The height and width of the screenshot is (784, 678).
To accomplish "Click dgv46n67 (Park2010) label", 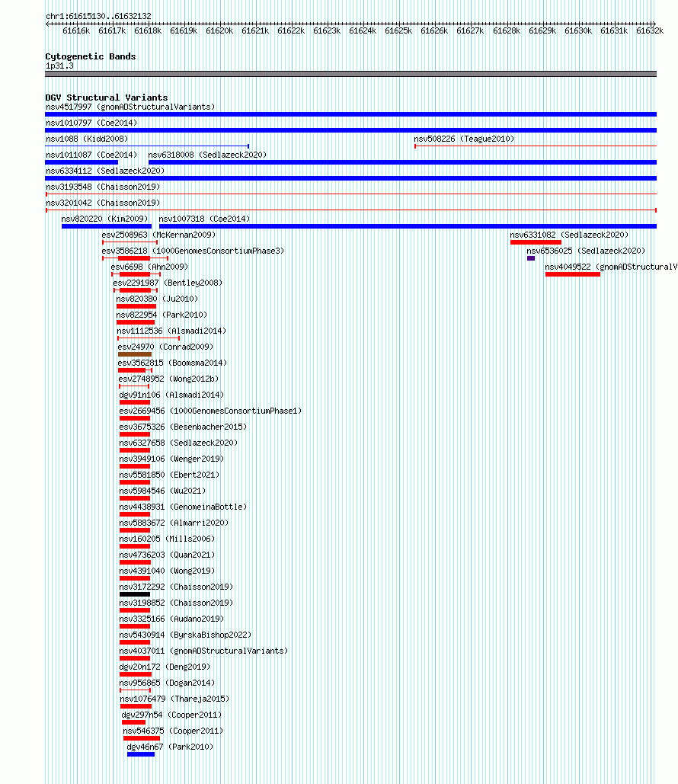I will (170, 747).
